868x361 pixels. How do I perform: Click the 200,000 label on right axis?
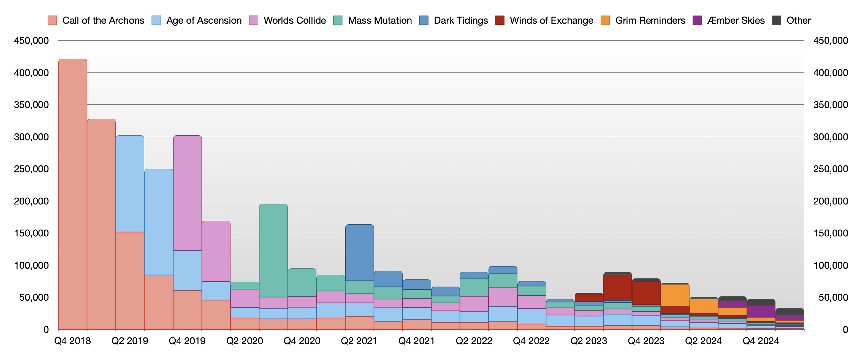830,201
